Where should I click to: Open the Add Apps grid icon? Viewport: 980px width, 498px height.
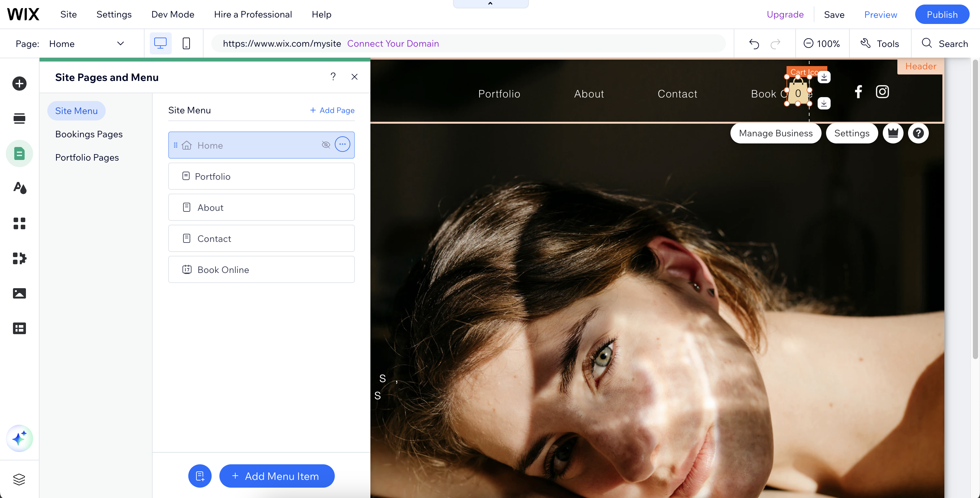coord(19,223)
